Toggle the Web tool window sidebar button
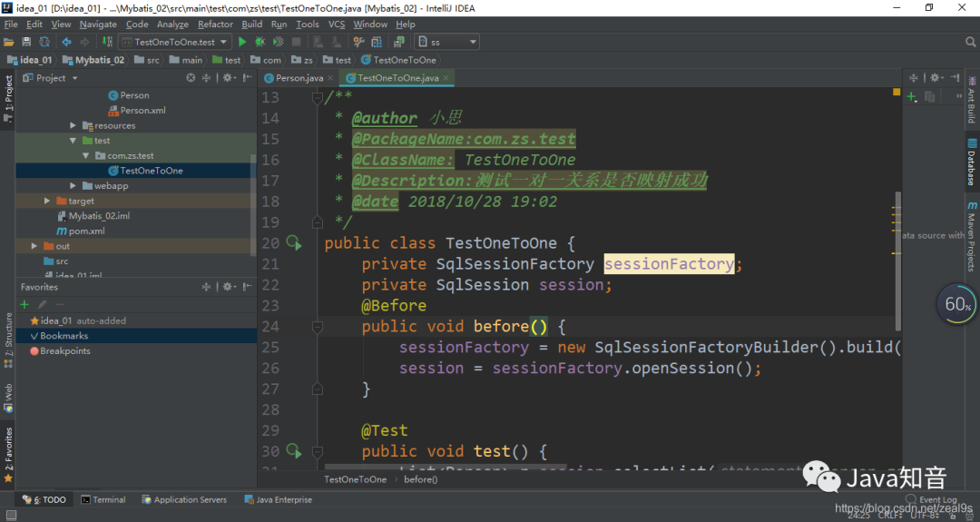The width and height of the screenshot is (980, 522). click(8, 398)
